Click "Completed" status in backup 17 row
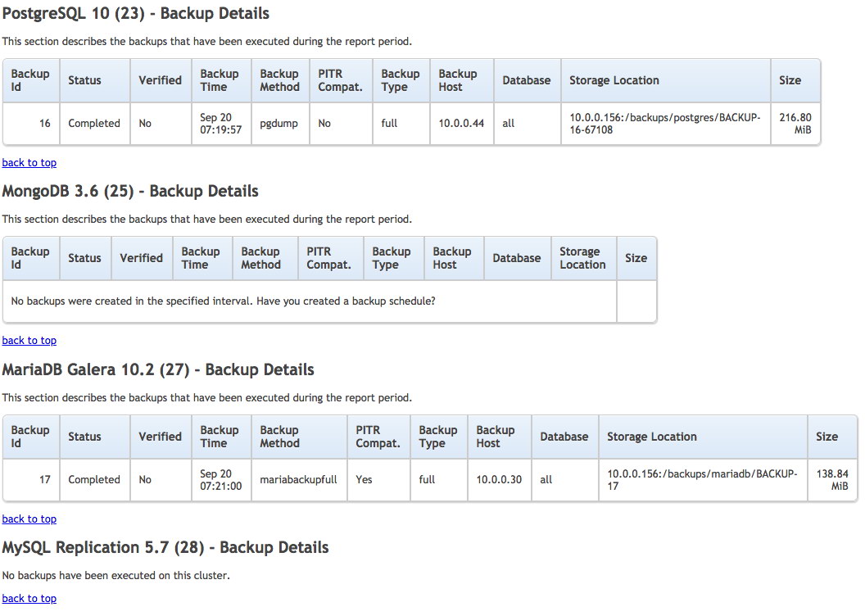865x616 pixels. 94,480
